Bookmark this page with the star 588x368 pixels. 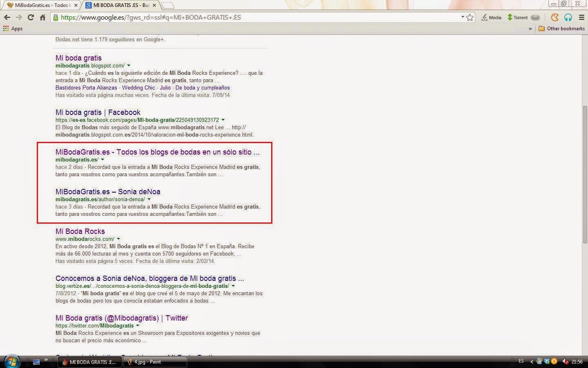click(470, 18)
